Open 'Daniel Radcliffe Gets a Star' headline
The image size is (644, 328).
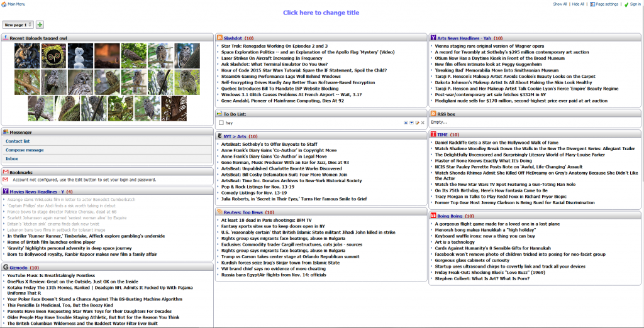496,143
